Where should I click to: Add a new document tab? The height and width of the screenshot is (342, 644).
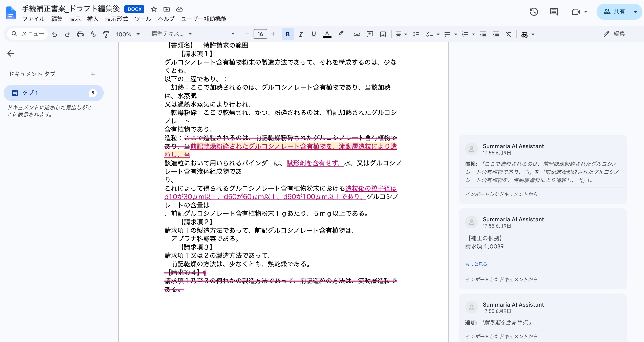93,74
